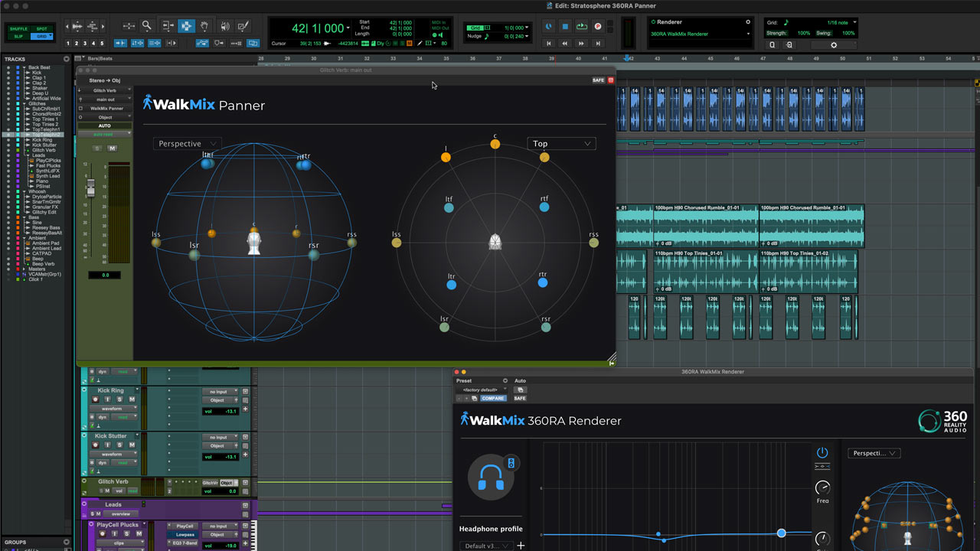Click headphone icon in 360RA Renderer

pyautogui.click(x=490, y=478)
